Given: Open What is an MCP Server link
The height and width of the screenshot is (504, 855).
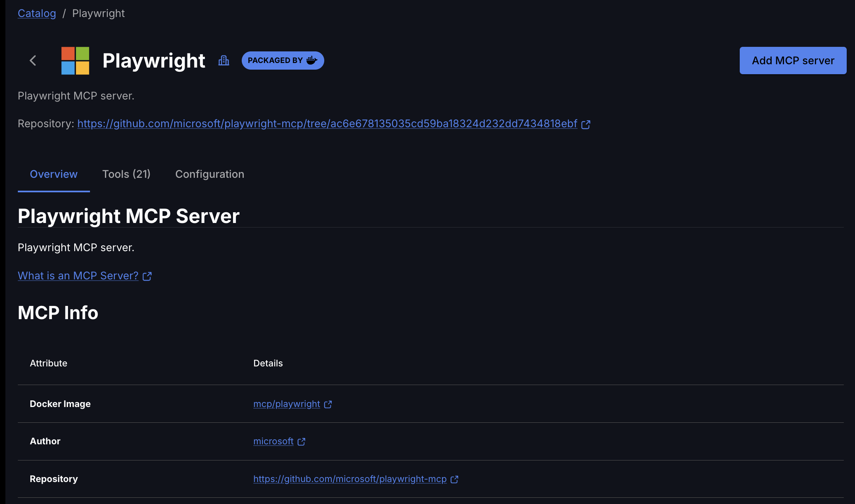Looking at the screenshot, I should [x=78, y=276].
